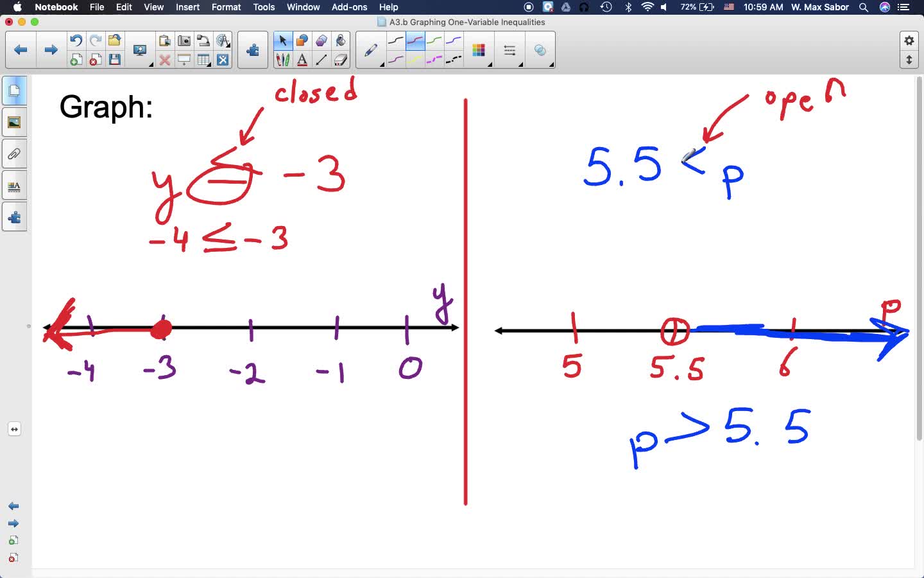Image resolution: width=924 pixels, height=578 pixels.
Task: Open the Gallery sidebar tab
Action: (x=14, y=122)
